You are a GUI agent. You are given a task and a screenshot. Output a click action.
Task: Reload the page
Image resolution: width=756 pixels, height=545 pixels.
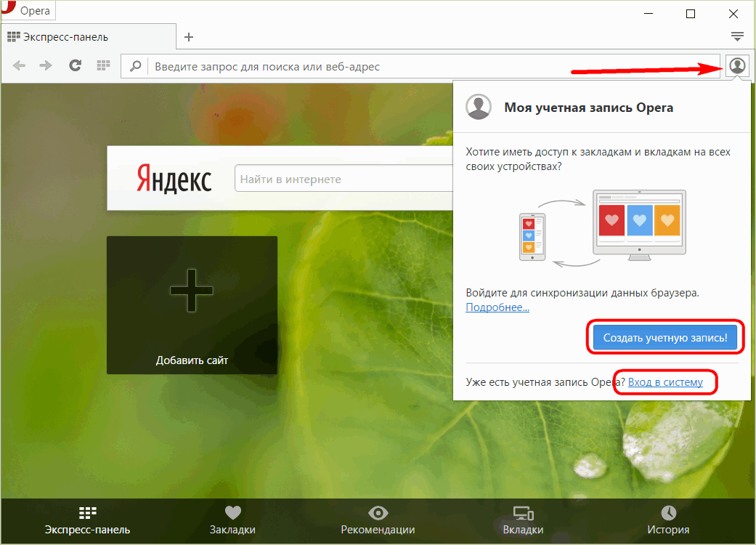(75, 65)
